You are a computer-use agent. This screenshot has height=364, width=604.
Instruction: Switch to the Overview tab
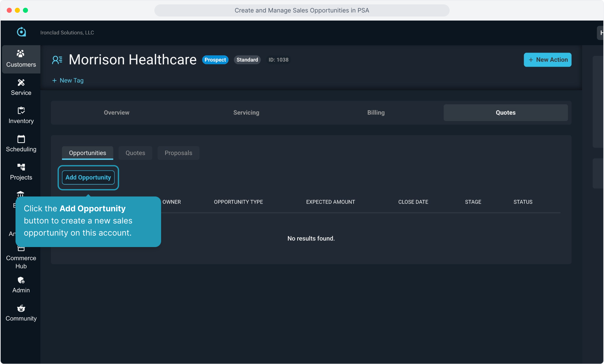[x=116, y=113]
